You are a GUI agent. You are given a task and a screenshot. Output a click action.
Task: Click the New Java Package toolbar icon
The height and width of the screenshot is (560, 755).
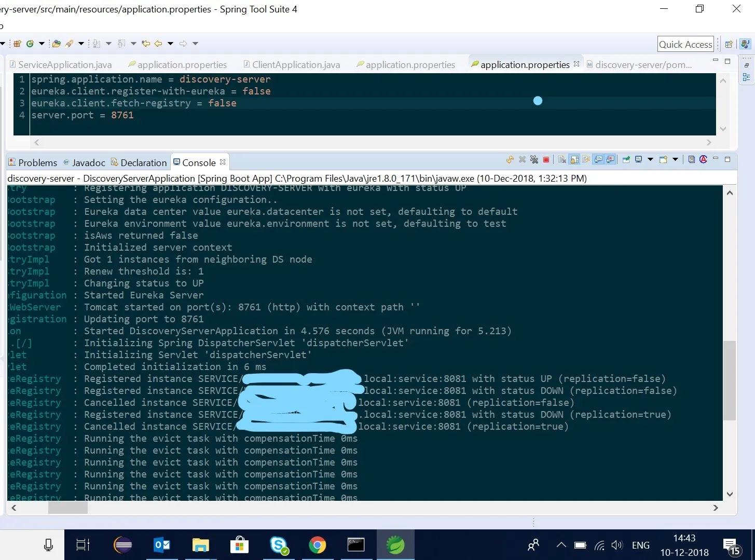point(17,44)
